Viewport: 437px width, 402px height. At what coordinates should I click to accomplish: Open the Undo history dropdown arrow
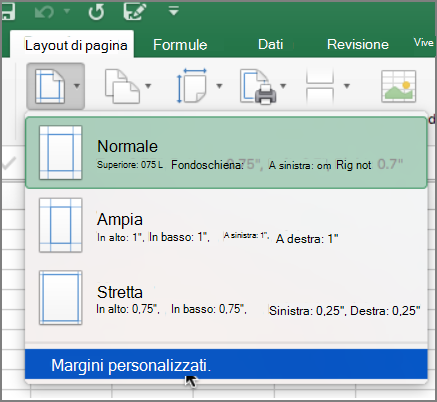pos(67,12)
